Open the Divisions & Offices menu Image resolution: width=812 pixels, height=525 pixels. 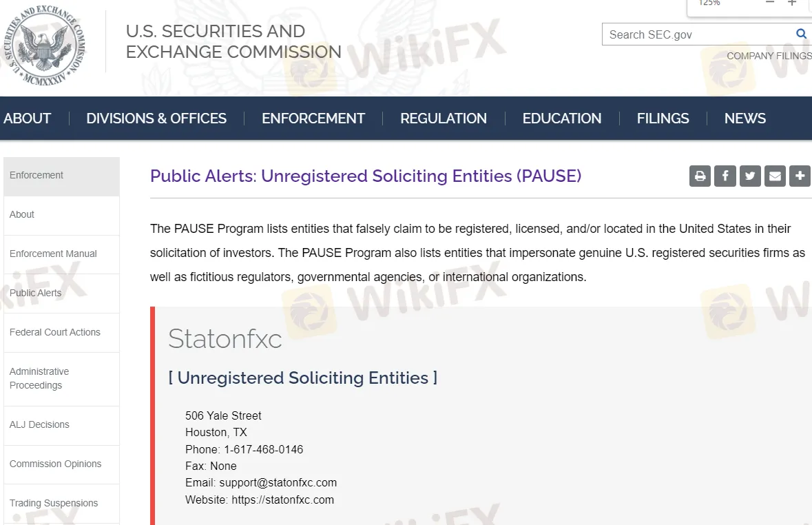tap(156, 119)
